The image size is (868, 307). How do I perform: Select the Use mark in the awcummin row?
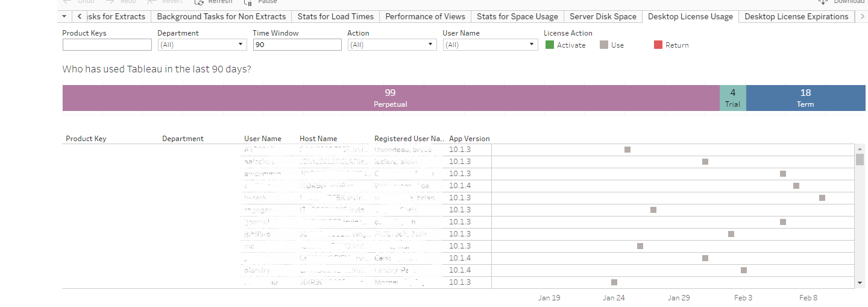pyautogui.click(x=783, y=174)
